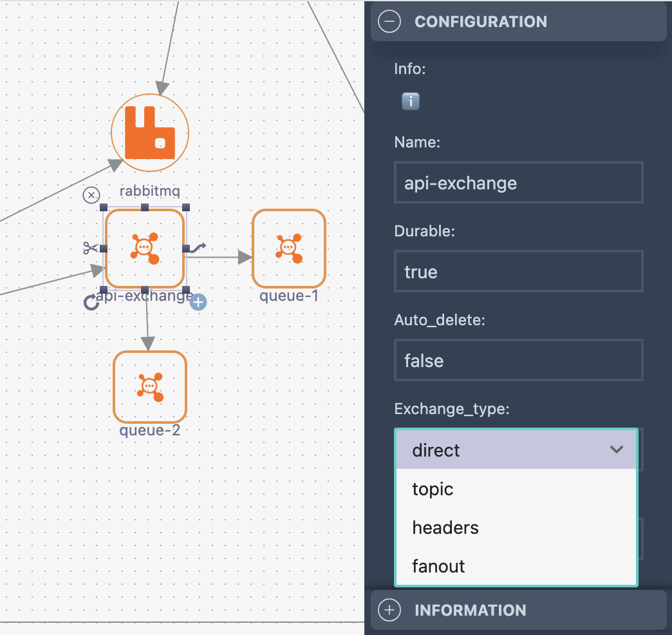Click the blue Info icon
This screenshot has height=635, width=672.
pos(411,101)
